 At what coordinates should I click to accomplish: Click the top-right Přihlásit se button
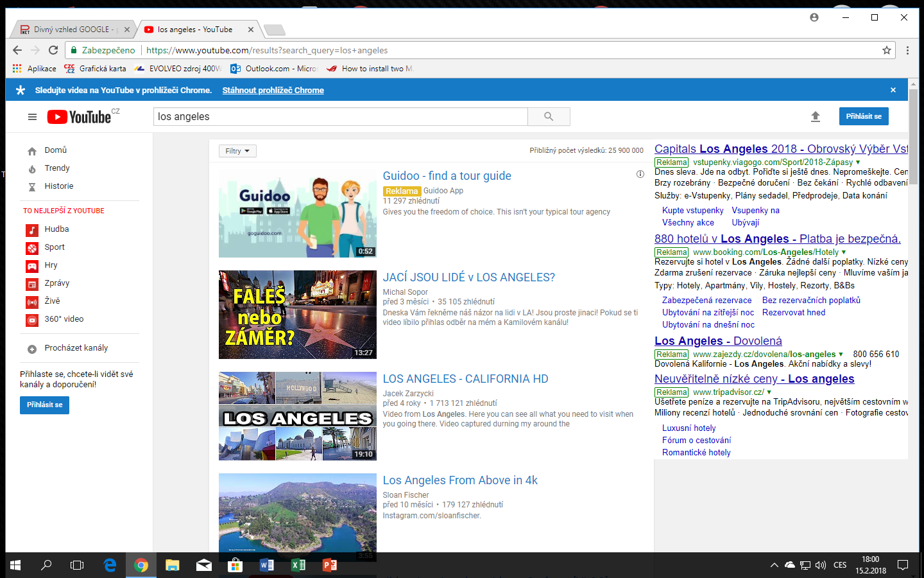click(864, 116)
